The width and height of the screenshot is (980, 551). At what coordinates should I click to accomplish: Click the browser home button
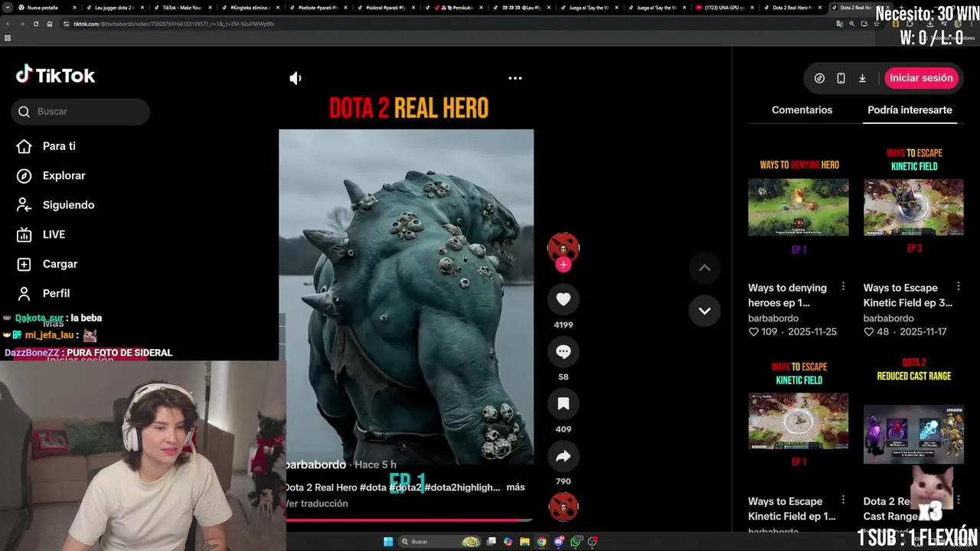click(50, 24)
